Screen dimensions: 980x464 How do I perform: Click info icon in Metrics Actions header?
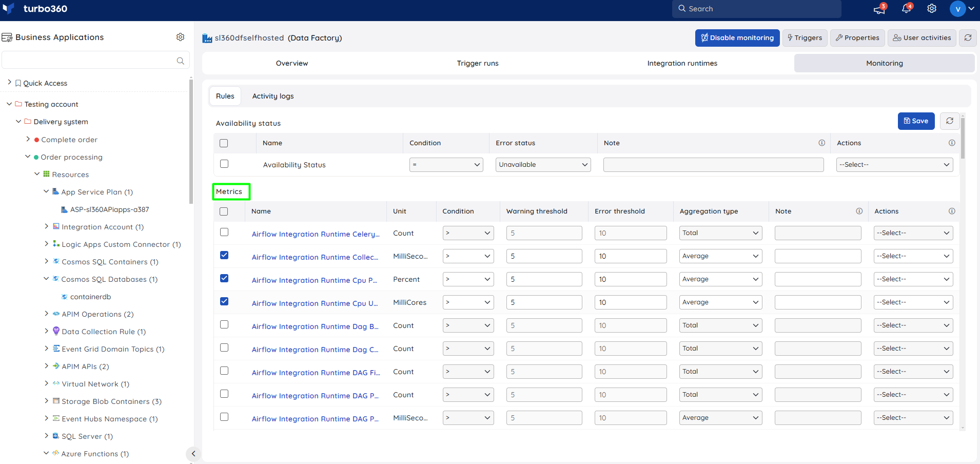click(952, 211)
